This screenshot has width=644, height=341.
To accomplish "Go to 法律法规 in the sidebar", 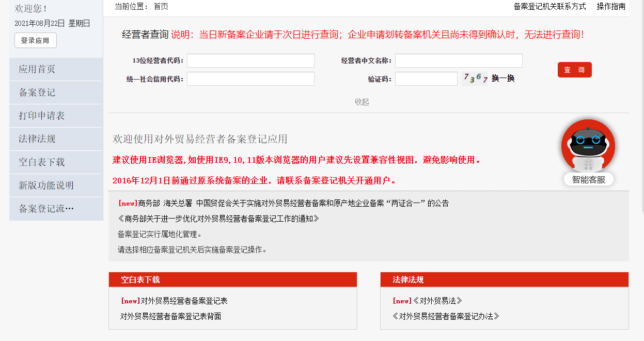I will (x=37, y=139).
